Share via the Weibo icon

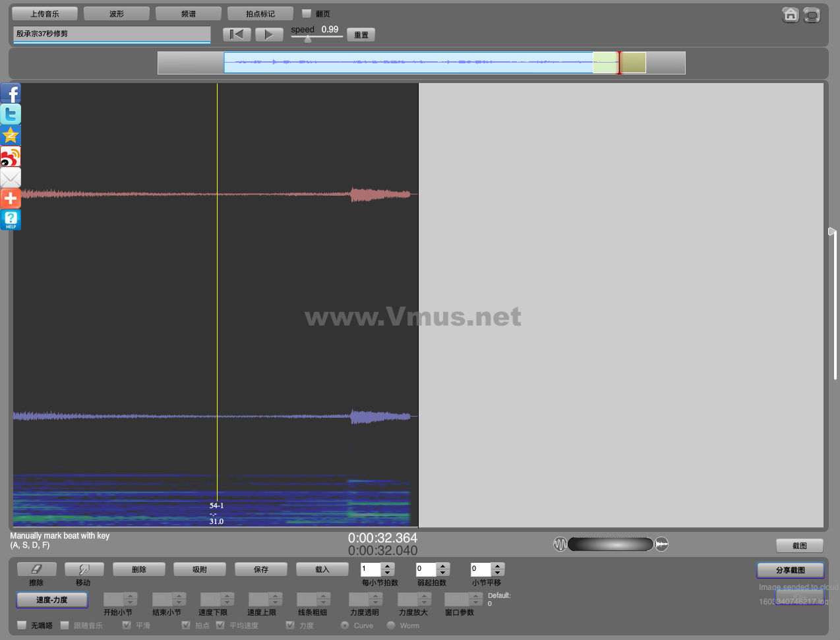click(x=11, y=157)
